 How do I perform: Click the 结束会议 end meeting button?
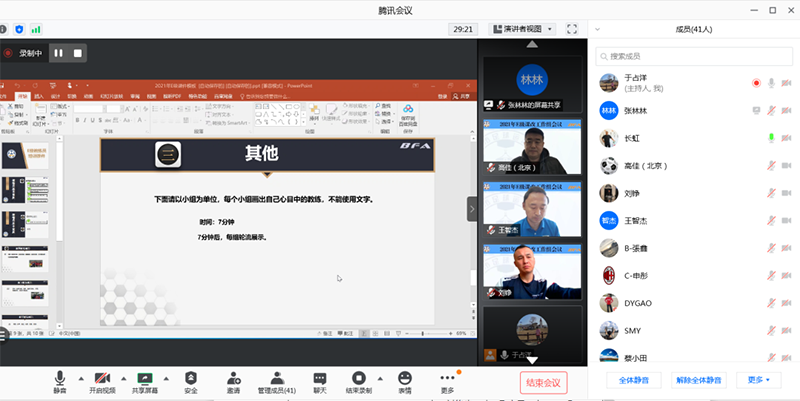tap(543, 381)
